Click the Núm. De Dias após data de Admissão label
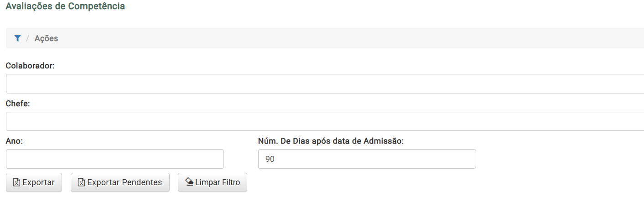644x202 pixels. click(331, 141)
